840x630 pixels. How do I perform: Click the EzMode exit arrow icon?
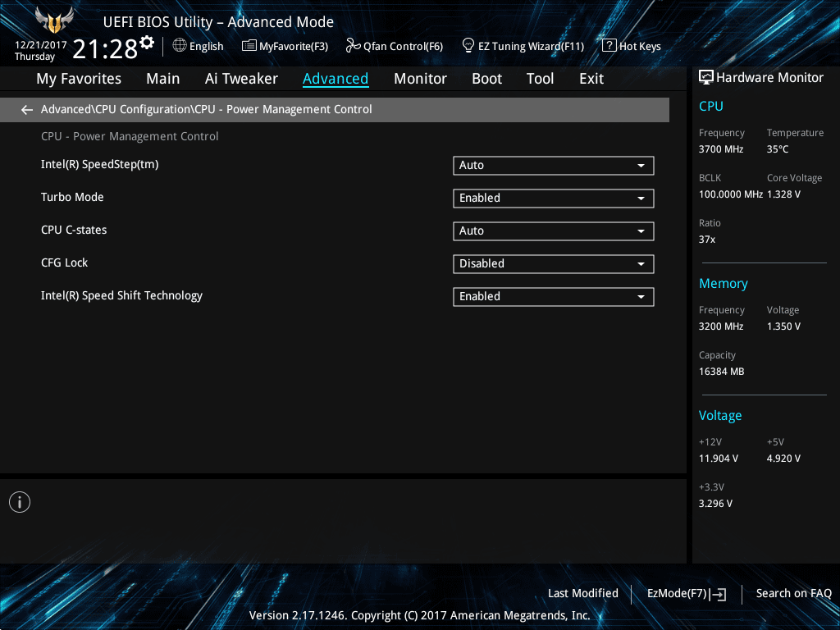tap(719, 594)
